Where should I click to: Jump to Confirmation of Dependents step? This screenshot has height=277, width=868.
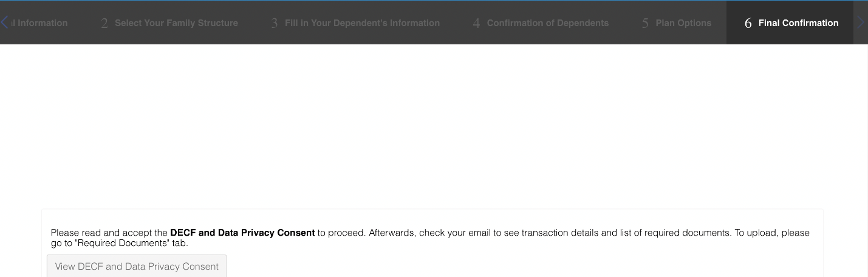[x=547, y=23]
